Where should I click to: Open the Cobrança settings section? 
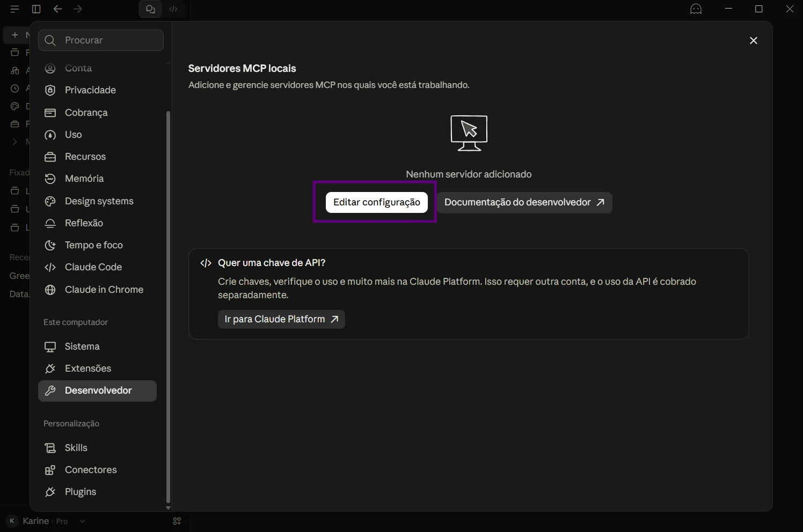97,113
